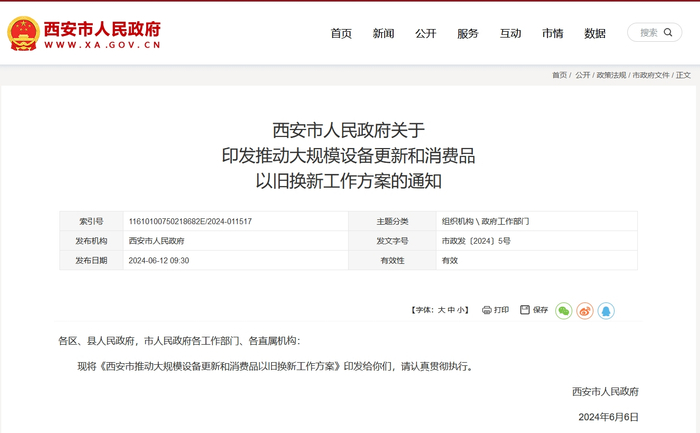Click the 发布机构 value 西安市人民政府
Image resolution: width=700 pixels, height=433 pixels.
coord(156,241)
